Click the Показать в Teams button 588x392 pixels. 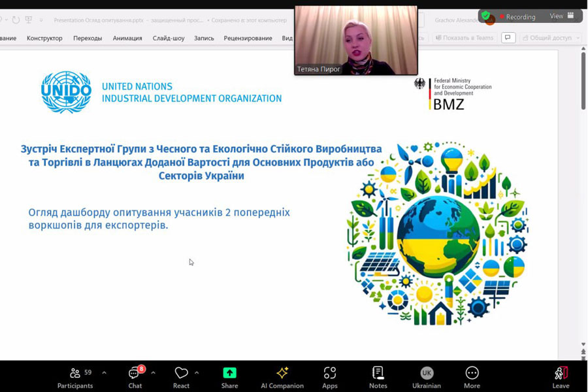coord(465,38)
